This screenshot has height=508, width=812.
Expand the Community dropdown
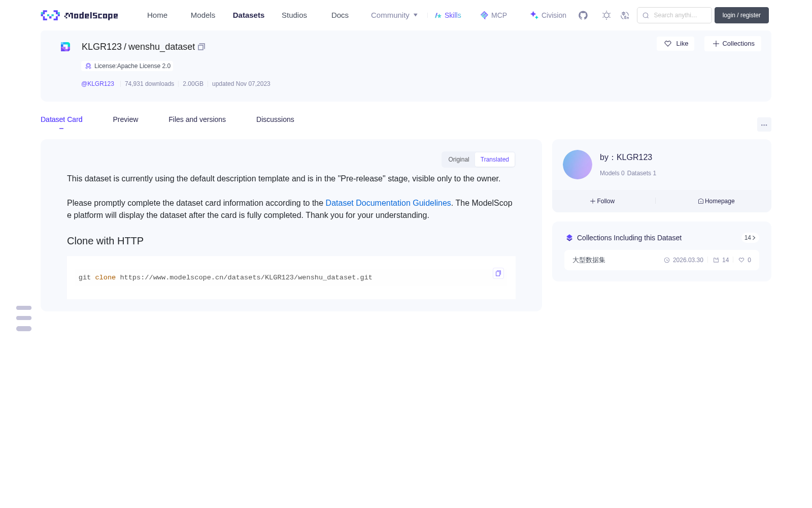394,15
